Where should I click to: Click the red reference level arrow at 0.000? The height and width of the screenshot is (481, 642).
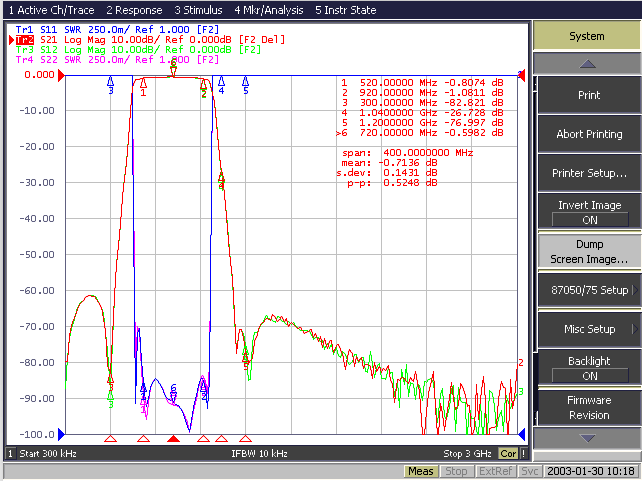coord(61,75)
